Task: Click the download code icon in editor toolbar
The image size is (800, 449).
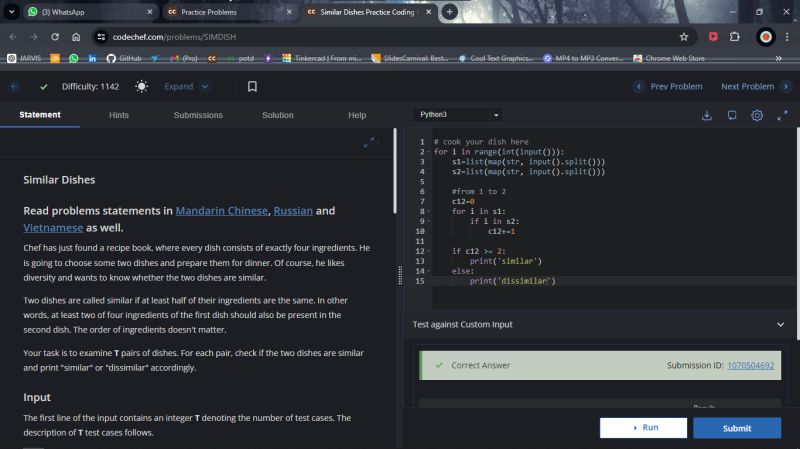Action: pos(707,115)
